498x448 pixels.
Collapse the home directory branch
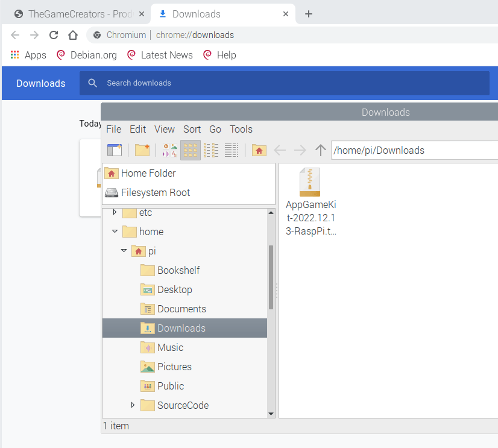click(x=115, y=232)
